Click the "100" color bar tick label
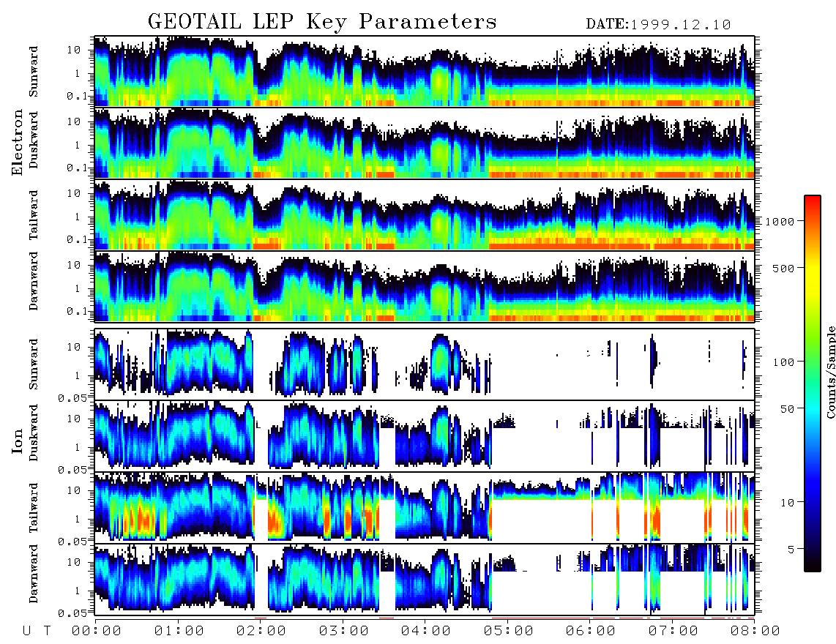836x644 pixels. click(x=784, y=362)
